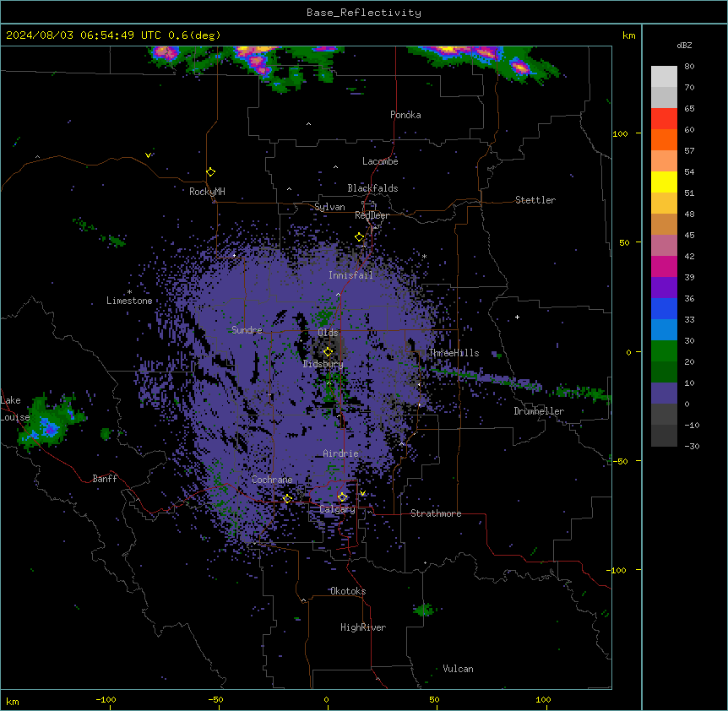Click the white caret marker below Innisfail
The height and width of the screenshot is (711, 728).
[338, 294]
